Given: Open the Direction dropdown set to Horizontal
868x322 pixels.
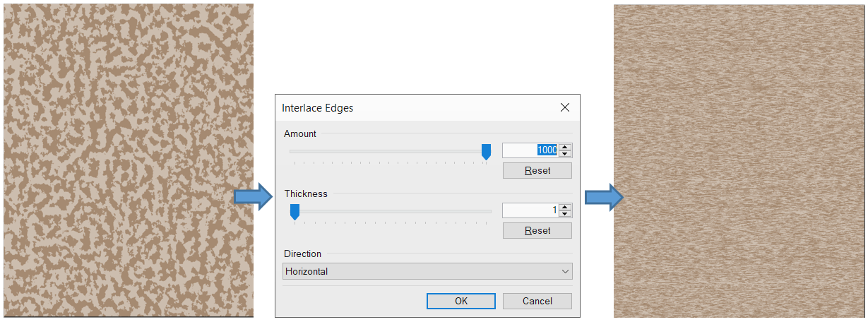Looking at the screenshot, I should coord(427,272).
